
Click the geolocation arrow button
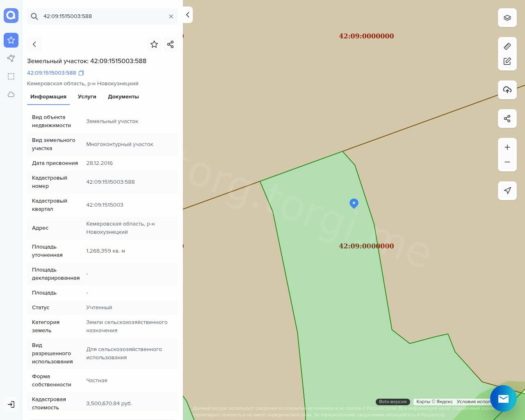(x=507, y=191)
